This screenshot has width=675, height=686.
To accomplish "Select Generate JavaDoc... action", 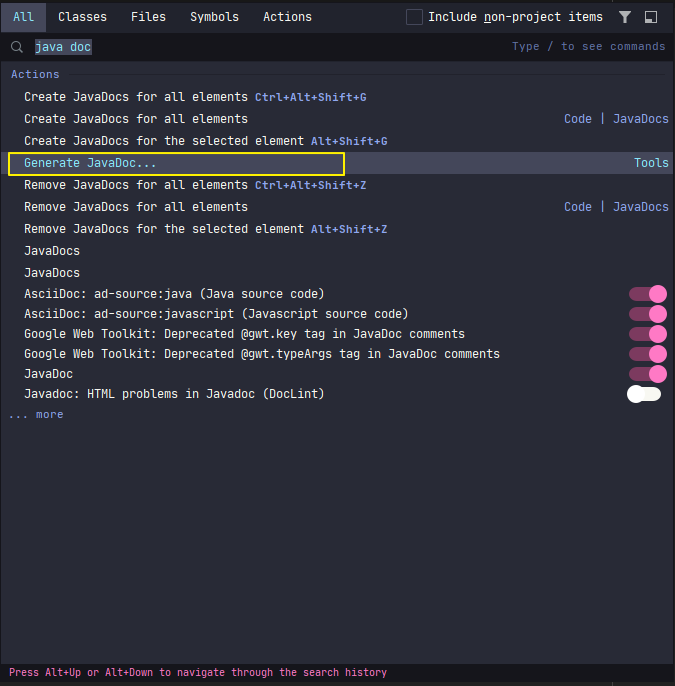I will [x=337, y=163].
